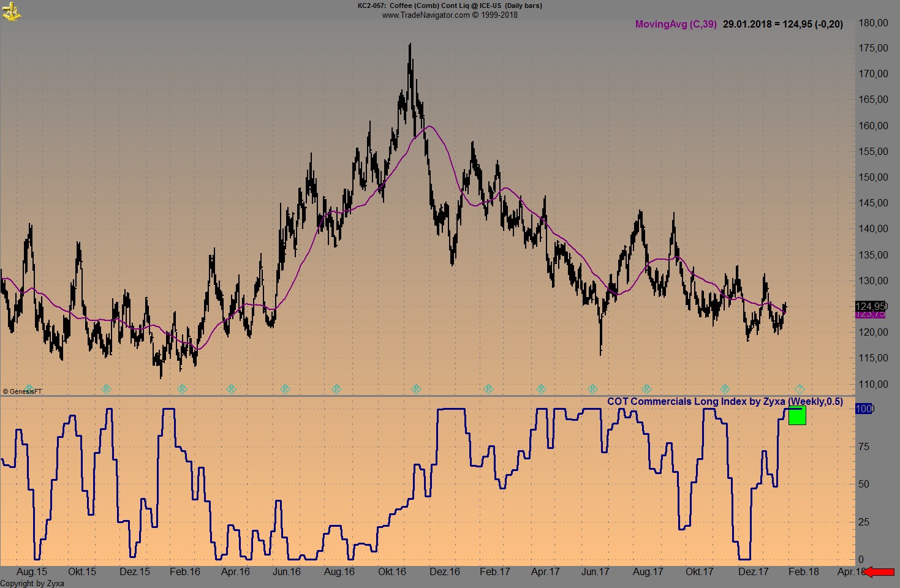Click the 160,00 price axis label
The height and width of the screenshot is (588, 900).
[874, 126]
